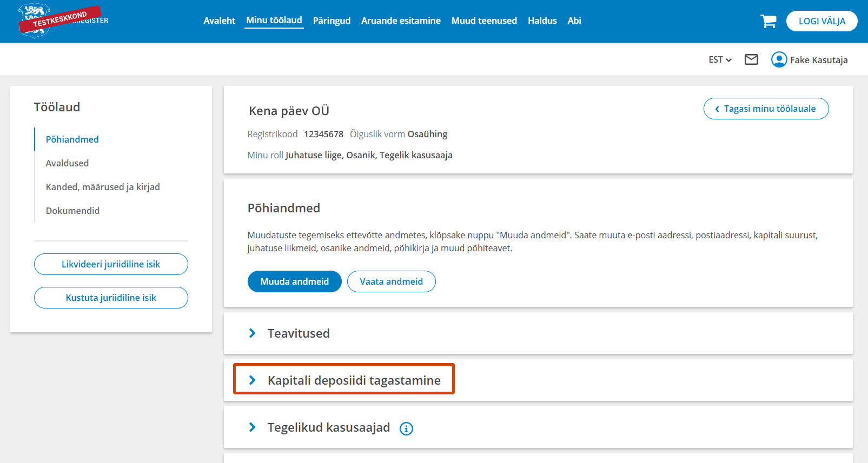
Task: Go to Avaleht in top menu
Action: pyautogui.click(x=219, y=21)
